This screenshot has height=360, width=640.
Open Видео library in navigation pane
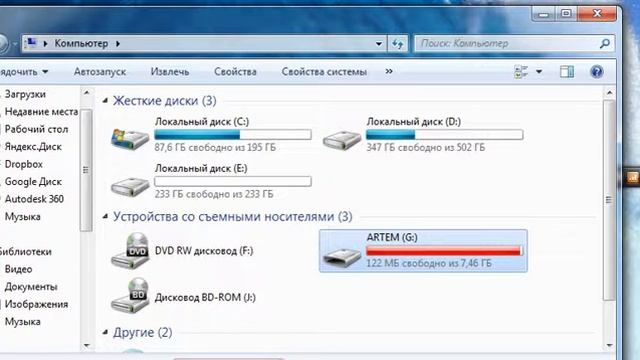pyautogui.click(x=18, y=269)
